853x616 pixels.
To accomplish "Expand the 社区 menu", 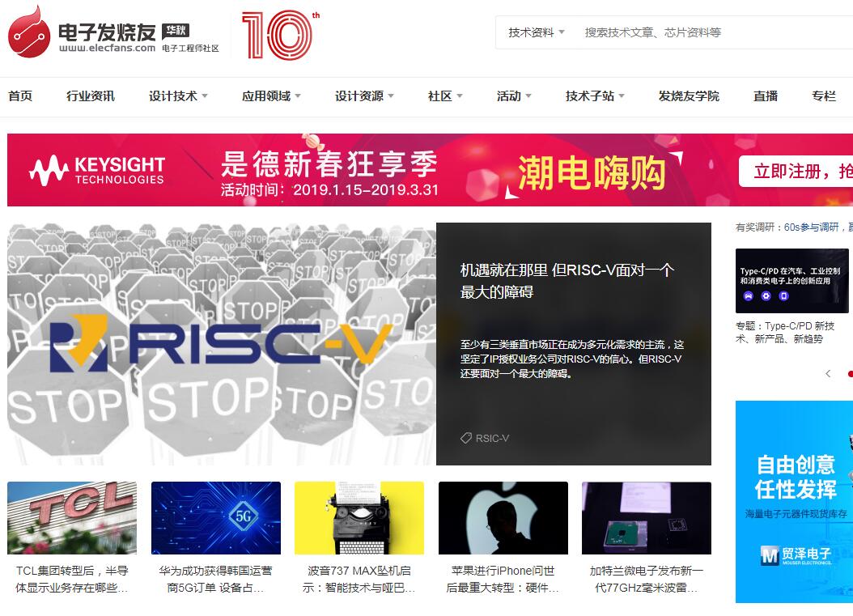I will [x=446, y=96].
